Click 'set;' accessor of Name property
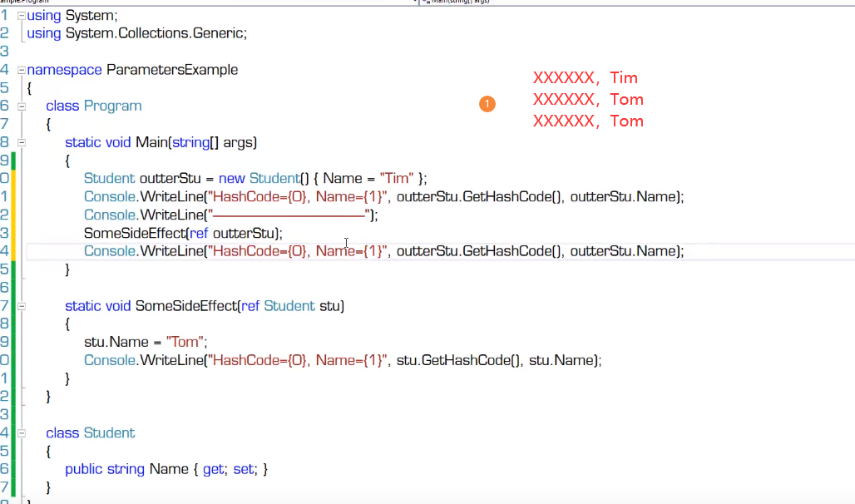 tap(244, 469)
